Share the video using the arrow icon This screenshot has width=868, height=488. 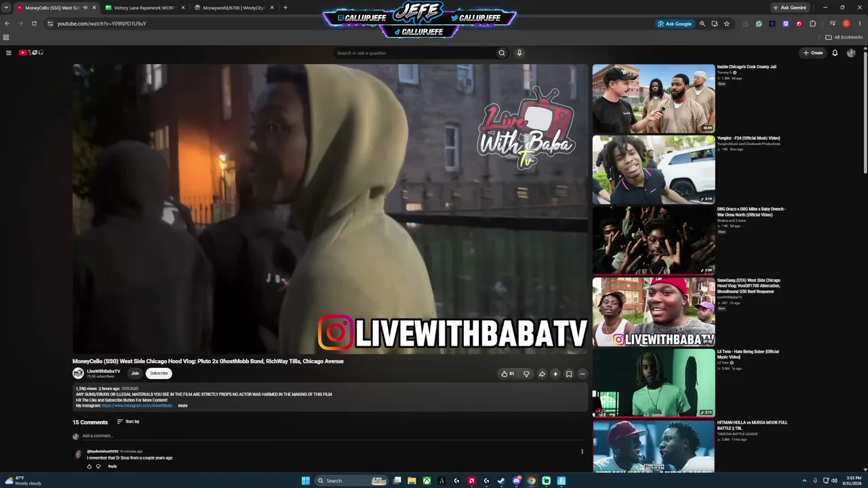pyautogui.click(x=542, y=373)
